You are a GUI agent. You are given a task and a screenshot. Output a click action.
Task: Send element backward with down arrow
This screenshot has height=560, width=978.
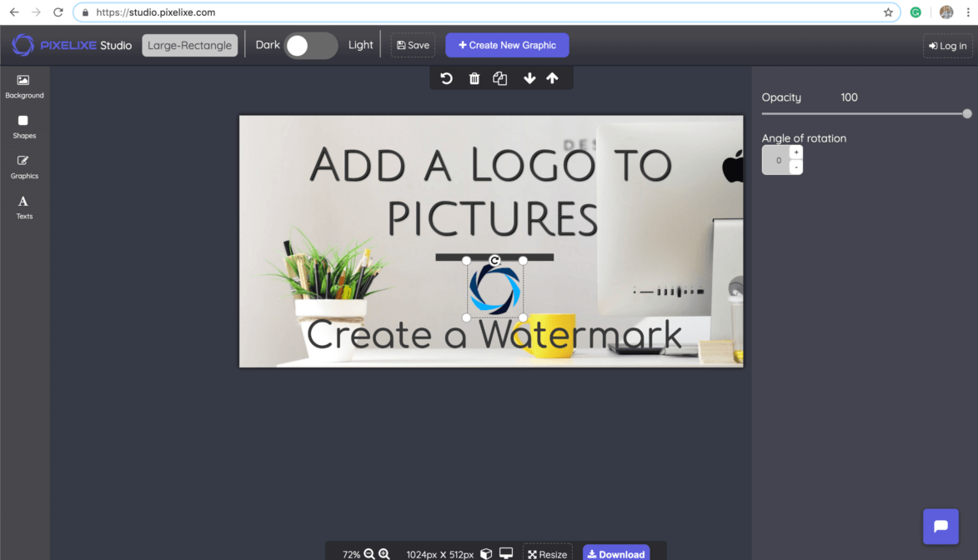point(529,78)
